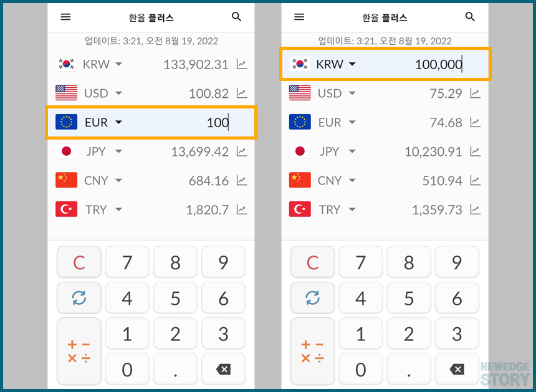Open the right panel's hamburger menu
The height and width of the screenshot is (392, 536).
(x=299, y=17)
